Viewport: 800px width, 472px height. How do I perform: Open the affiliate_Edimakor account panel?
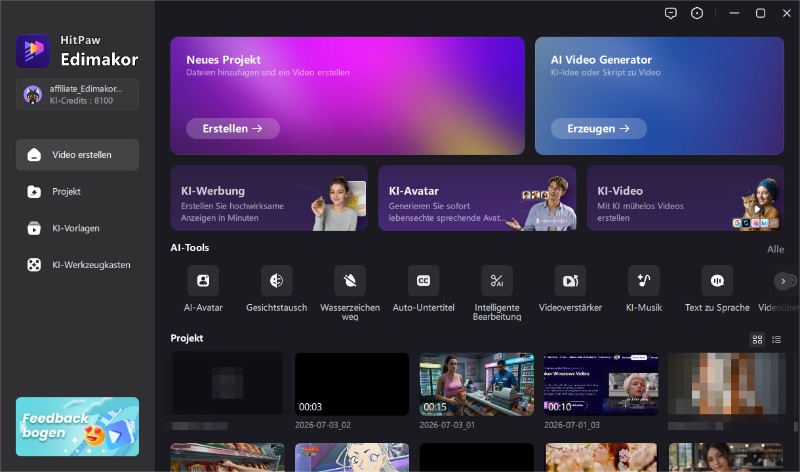78,94
